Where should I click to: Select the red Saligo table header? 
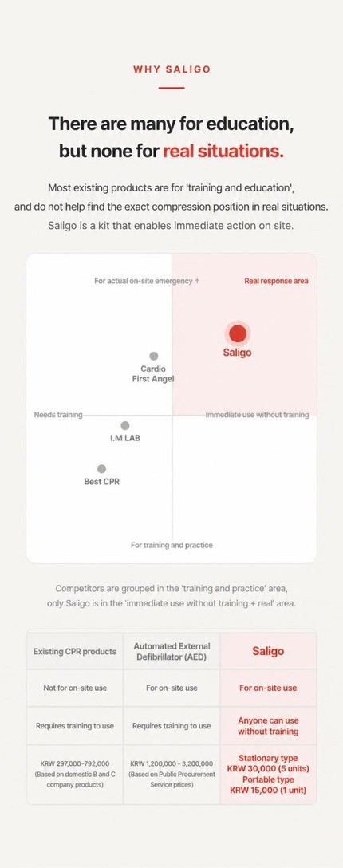pos(268,651)
